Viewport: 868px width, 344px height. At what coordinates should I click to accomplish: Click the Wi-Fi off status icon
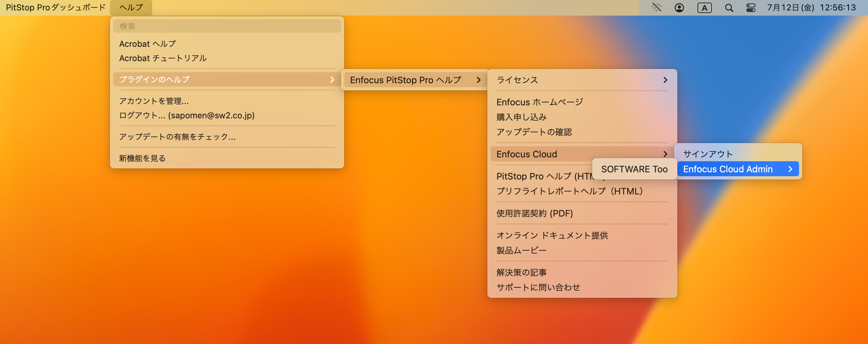tap(657, 7)
